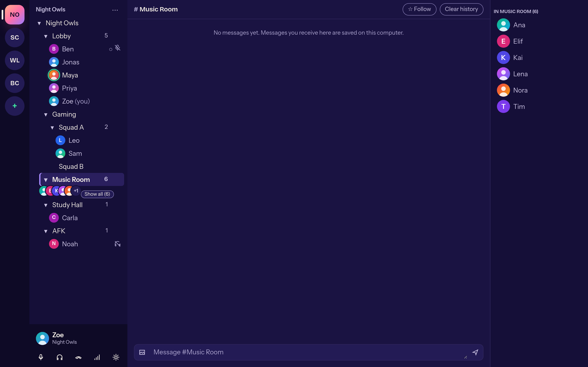Follow the Music Room channel
The image size is (588, 367).
coord(419,9)
